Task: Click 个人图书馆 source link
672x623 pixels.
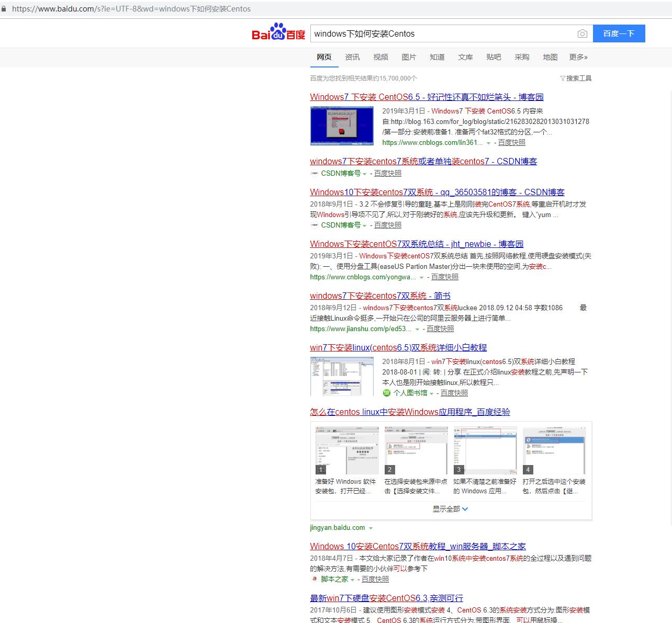Action: click(410, 393)
